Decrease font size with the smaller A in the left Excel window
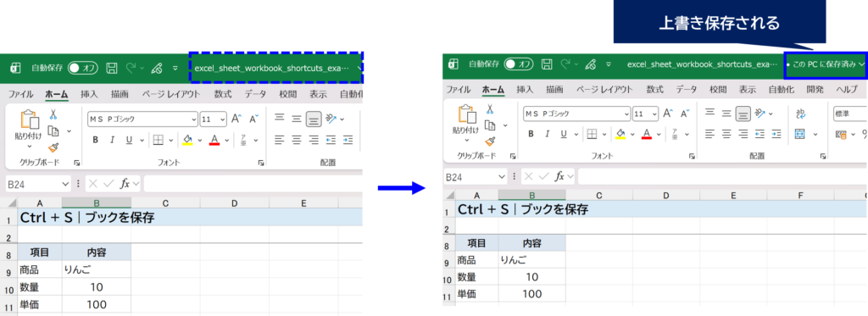This screenshot has height=316, width=868. pyautogui.click(x=253, y=119)
